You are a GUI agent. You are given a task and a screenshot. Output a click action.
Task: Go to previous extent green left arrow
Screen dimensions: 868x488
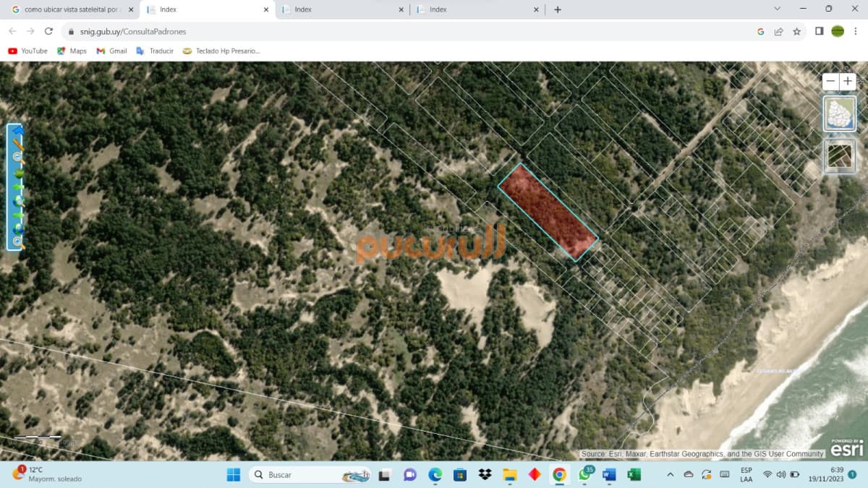(18, 187)
